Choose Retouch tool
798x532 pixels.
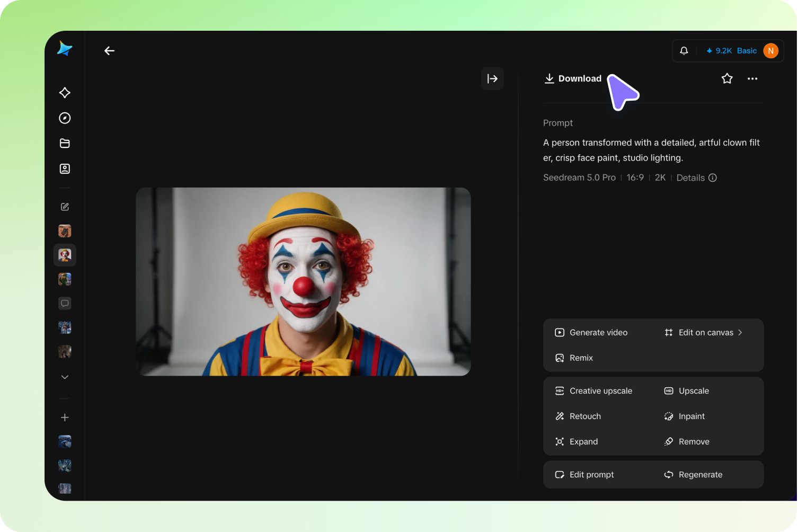pos(578,416)
